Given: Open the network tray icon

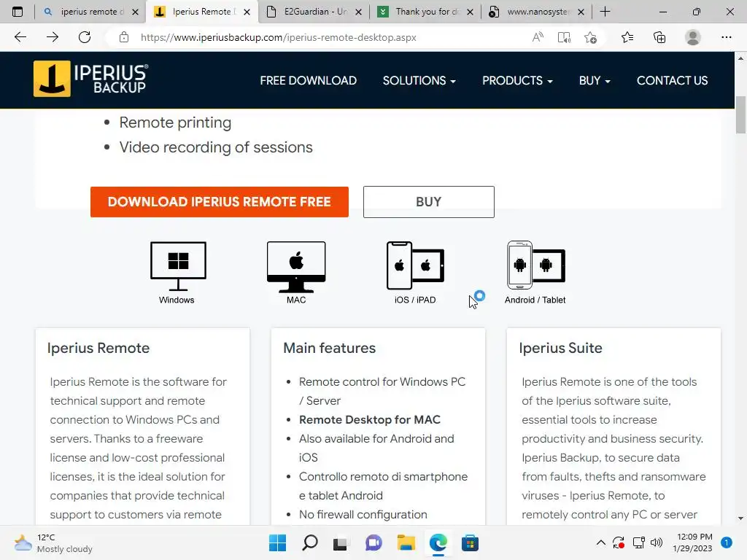Looking at the screenshot, I should (x=638, y=542).
